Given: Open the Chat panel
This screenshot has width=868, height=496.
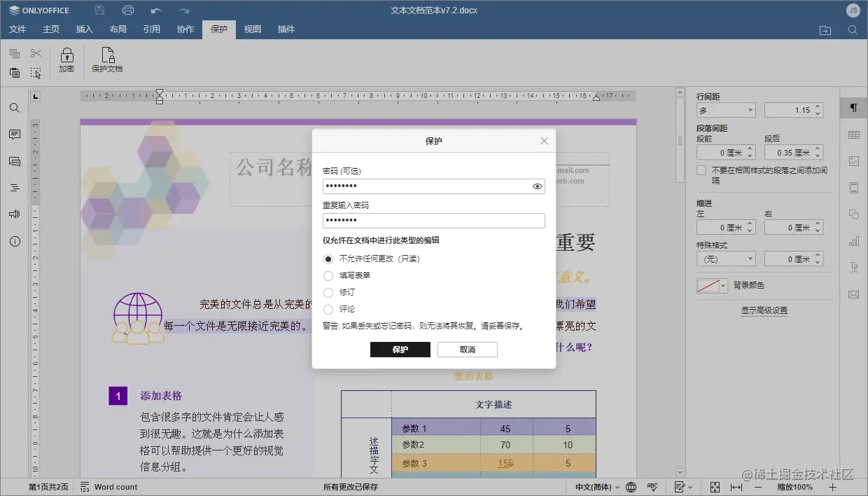Looking at the screenshot, I should coord(14,161).
